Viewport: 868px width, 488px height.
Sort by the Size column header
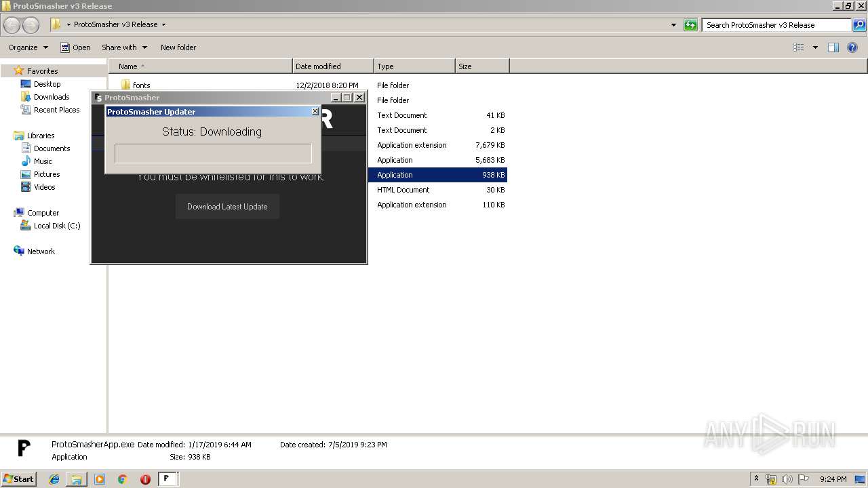coord(482,66)
